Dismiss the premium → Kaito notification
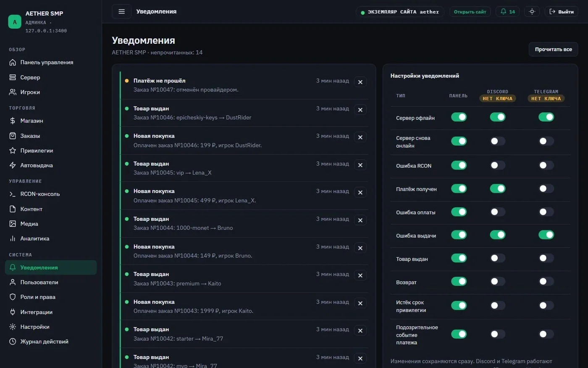Viewport: 588px width, 368px height. click(x=360, y=275)
